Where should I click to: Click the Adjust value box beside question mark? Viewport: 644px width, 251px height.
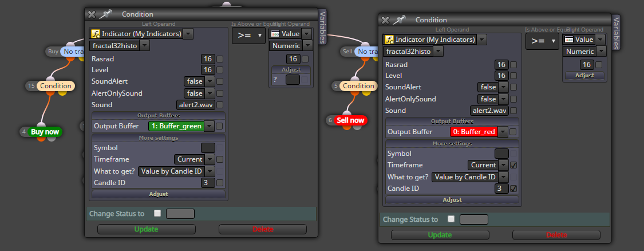pos(293,80)
